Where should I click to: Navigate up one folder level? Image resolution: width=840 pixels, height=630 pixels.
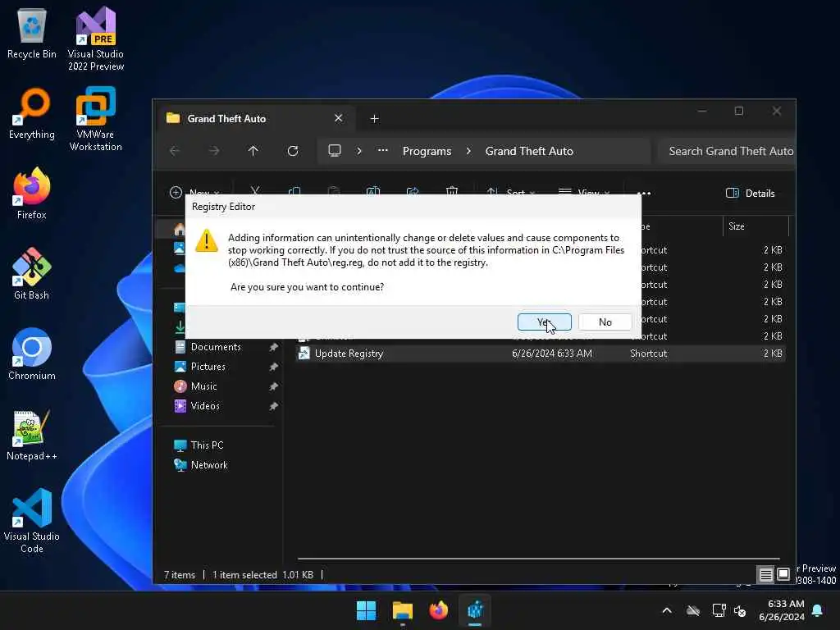(x=253, y=151)
